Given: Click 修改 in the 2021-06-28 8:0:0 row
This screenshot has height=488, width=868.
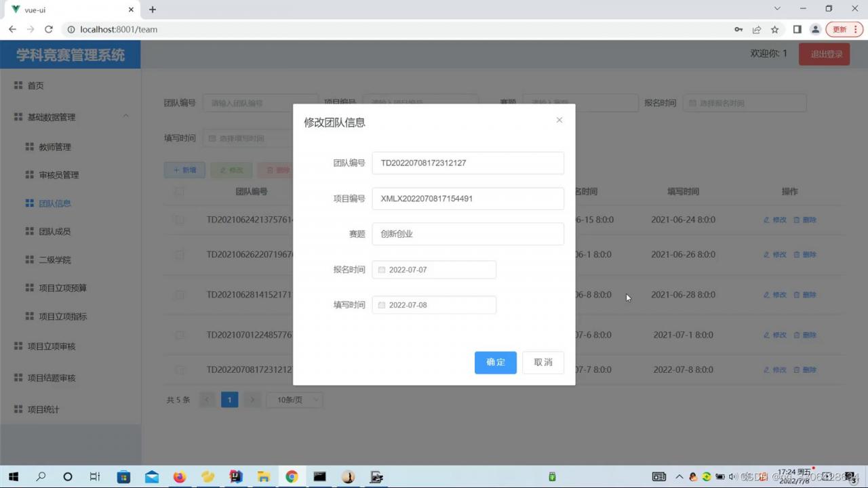Looking at the screenshot, I should [x=775, y=295].
